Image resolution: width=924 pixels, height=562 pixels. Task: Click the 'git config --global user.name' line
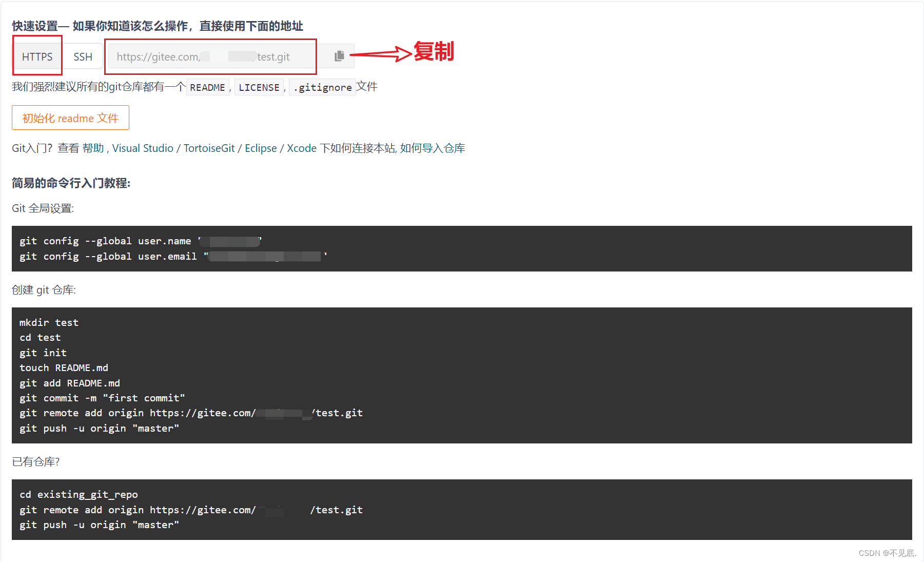tap(141, 241)
